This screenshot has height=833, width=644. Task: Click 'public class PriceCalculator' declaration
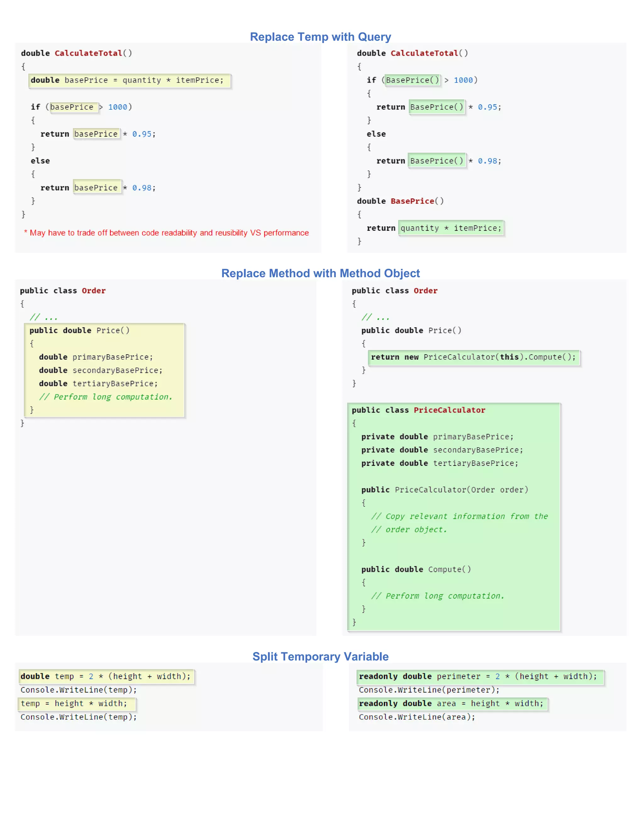coord(419,411)
